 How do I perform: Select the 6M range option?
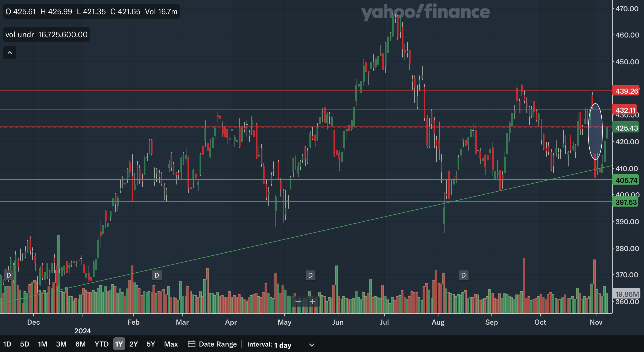[80, 344]
